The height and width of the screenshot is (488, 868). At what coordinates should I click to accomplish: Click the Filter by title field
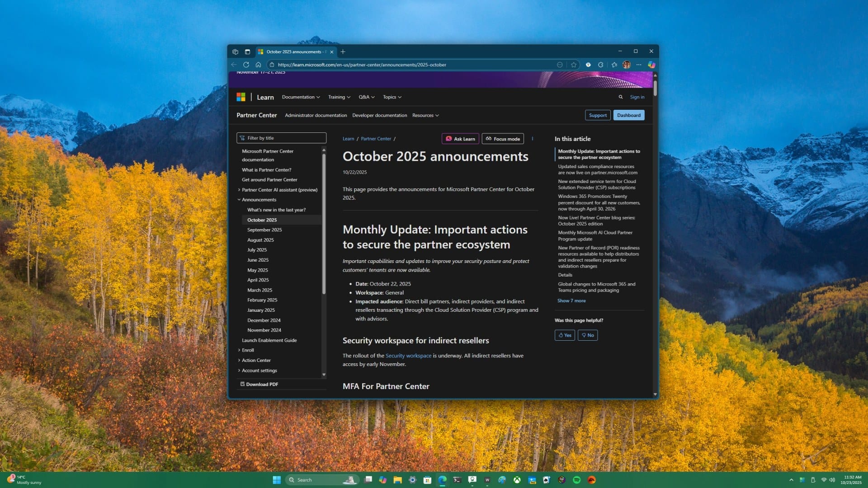pos(281,138)
